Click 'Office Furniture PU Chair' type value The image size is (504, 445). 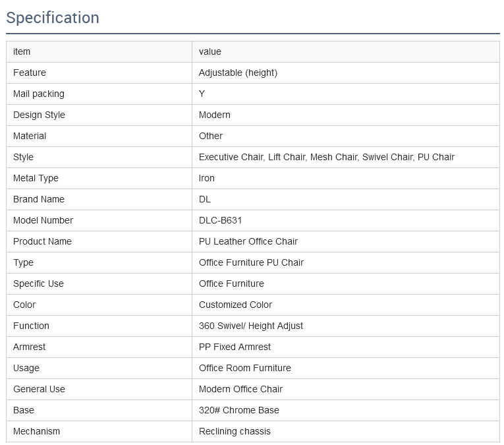coord(251,262)
